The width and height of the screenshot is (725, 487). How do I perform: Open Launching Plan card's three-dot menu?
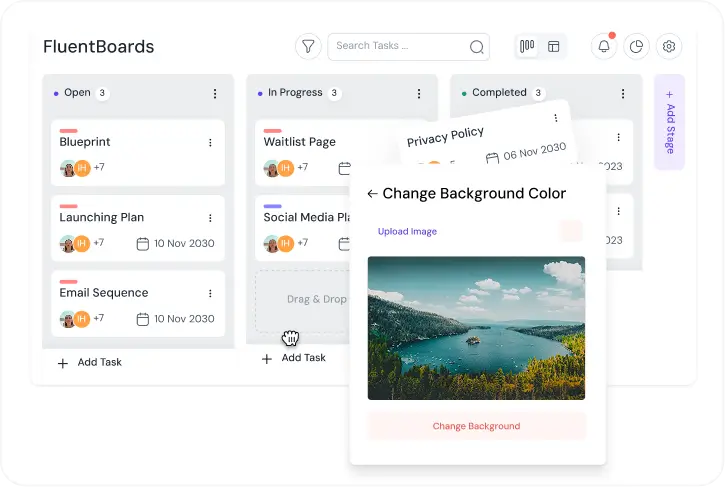pos(210,218)
